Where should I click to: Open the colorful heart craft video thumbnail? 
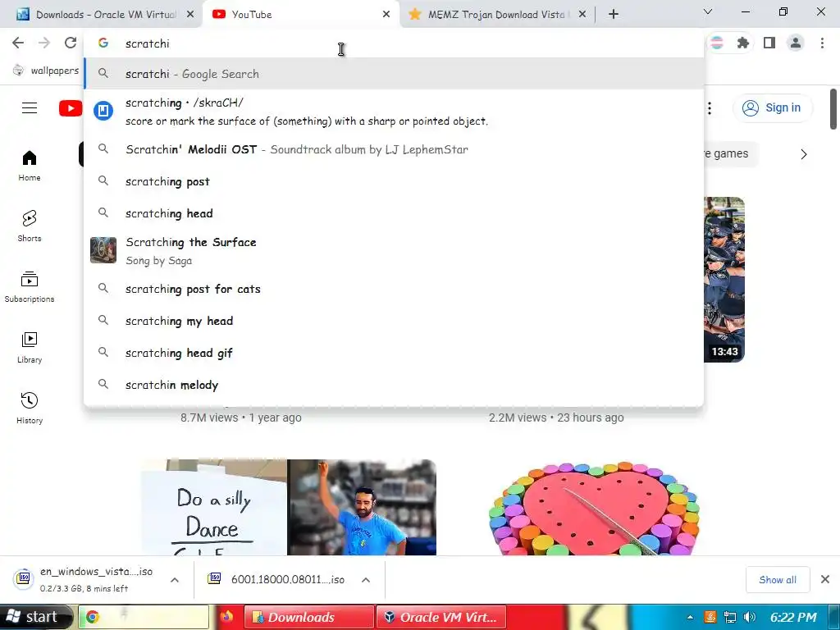[x=596, y=507]
